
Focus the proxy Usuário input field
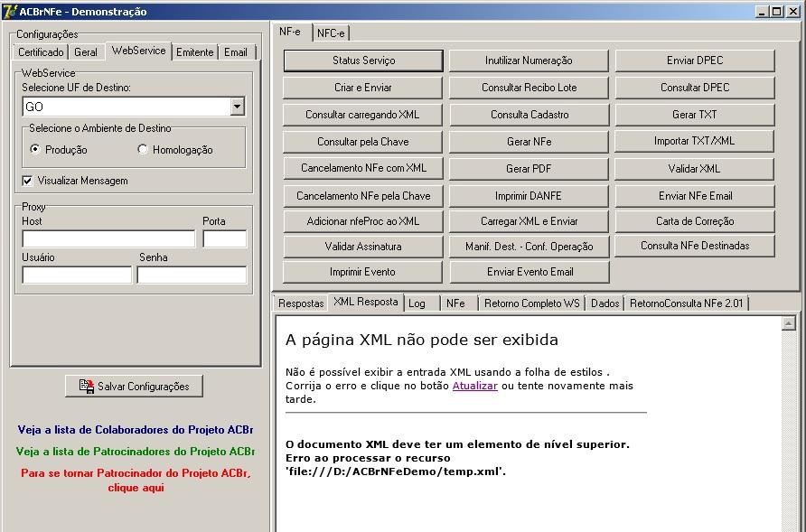pos(77,275)
